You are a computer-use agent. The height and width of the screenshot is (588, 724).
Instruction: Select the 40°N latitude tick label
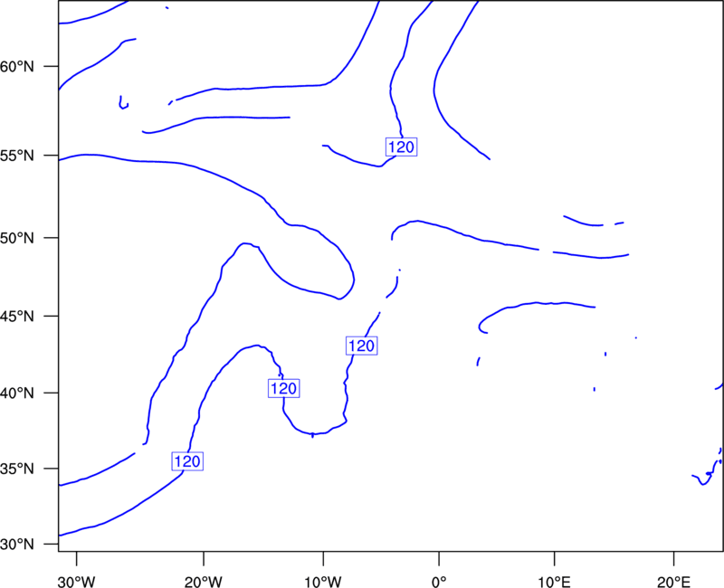pos(17,394)
